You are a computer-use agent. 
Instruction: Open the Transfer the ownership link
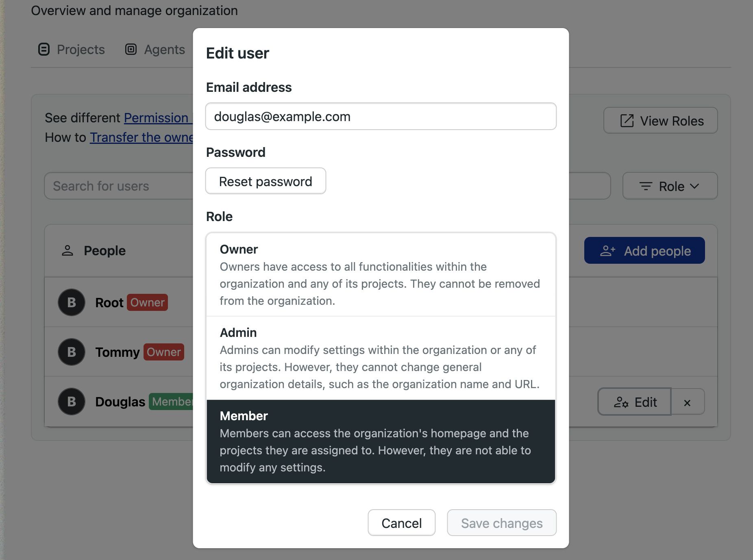click(x=141, y=137)
